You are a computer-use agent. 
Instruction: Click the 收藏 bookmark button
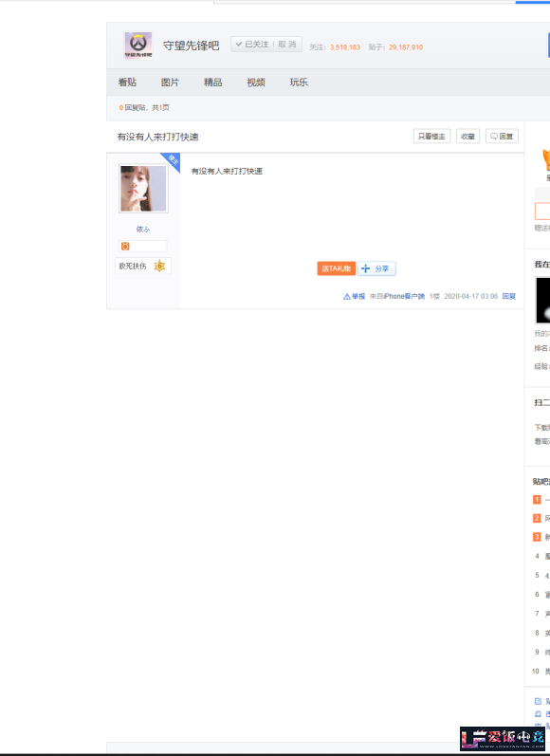[467, 137]
